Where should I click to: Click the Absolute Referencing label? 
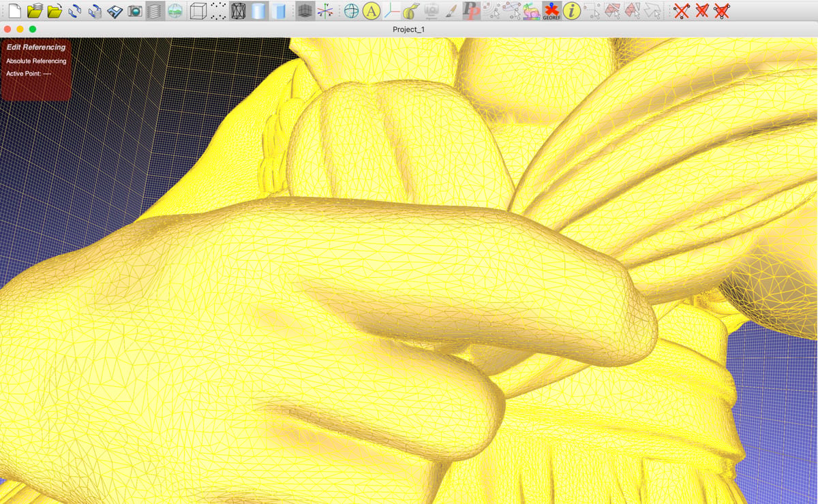(36, 61)
